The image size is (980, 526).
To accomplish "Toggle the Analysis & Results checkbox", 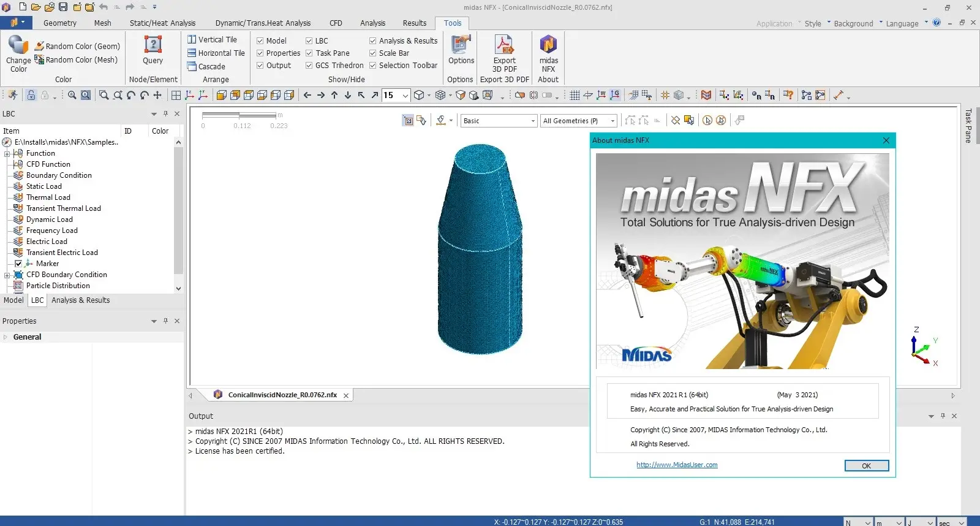I will (x=372, y=40).
